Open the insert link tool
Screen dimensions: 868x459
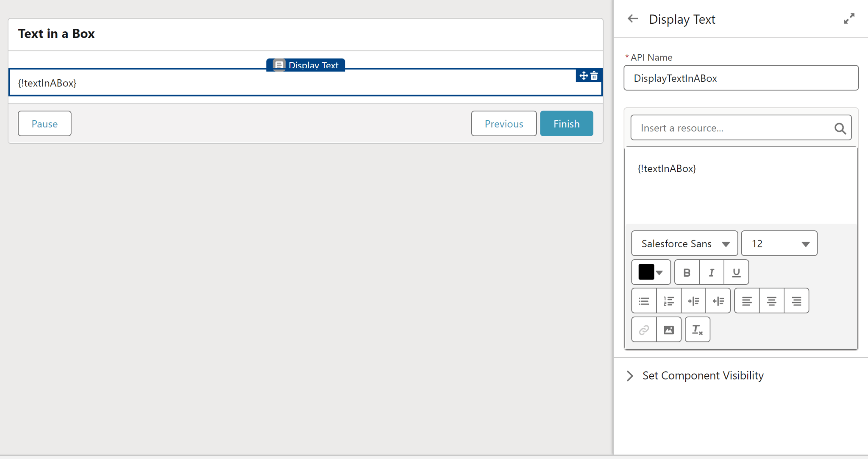click(x=643, y=329)
